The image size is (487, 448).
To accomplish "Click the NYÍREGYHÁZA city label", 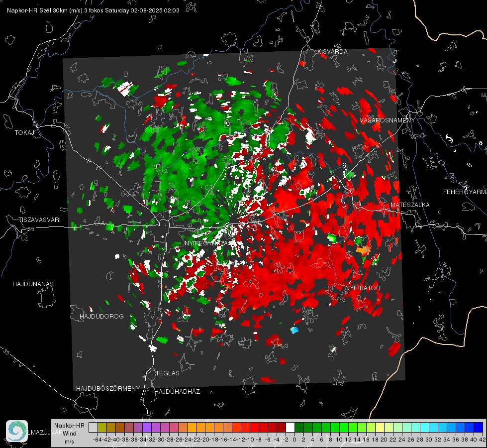I will (x=207, y=243).
